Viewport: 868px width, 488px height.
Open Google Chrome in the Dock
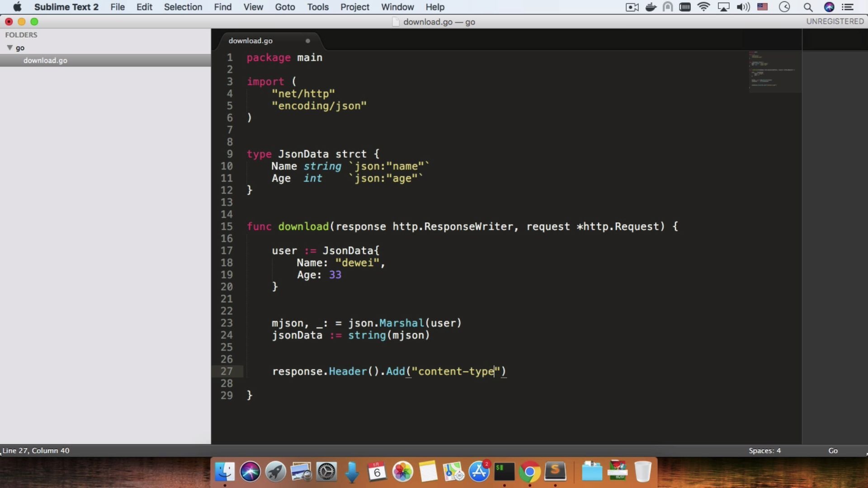[529, 472]
